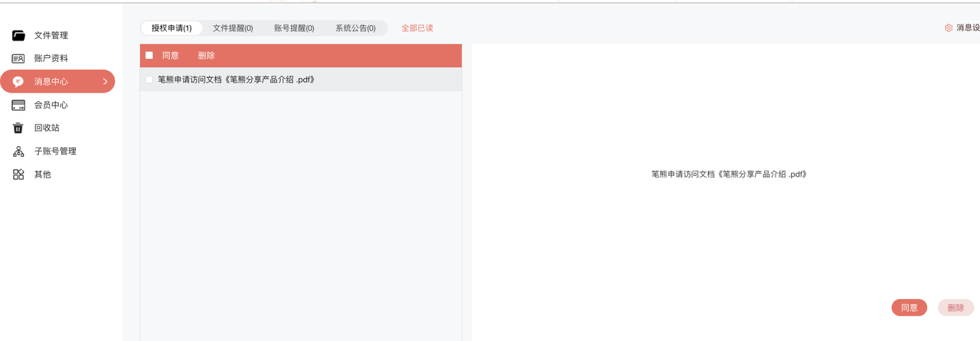Click the membership center card icon
The height and width of the screenshot is (341, 980).
(x=18, y=105)
